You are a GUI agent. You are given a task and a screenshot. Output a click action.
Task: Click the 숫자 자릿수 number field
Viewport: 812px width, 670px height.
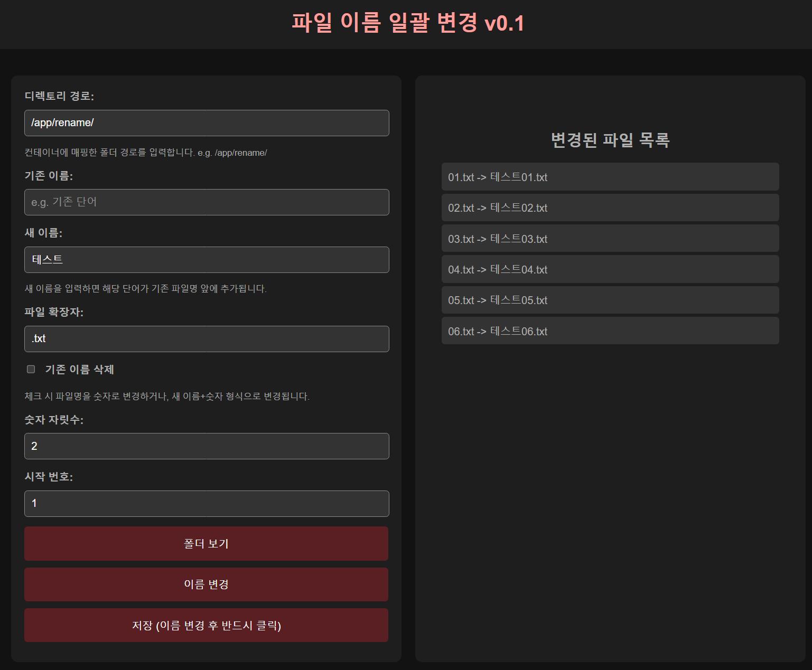[207, 446]
